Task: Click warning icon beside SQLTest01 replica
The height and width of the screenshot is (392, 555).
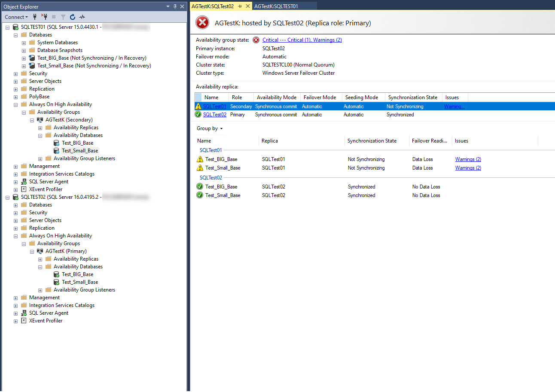Action: (x=198, y=106)
